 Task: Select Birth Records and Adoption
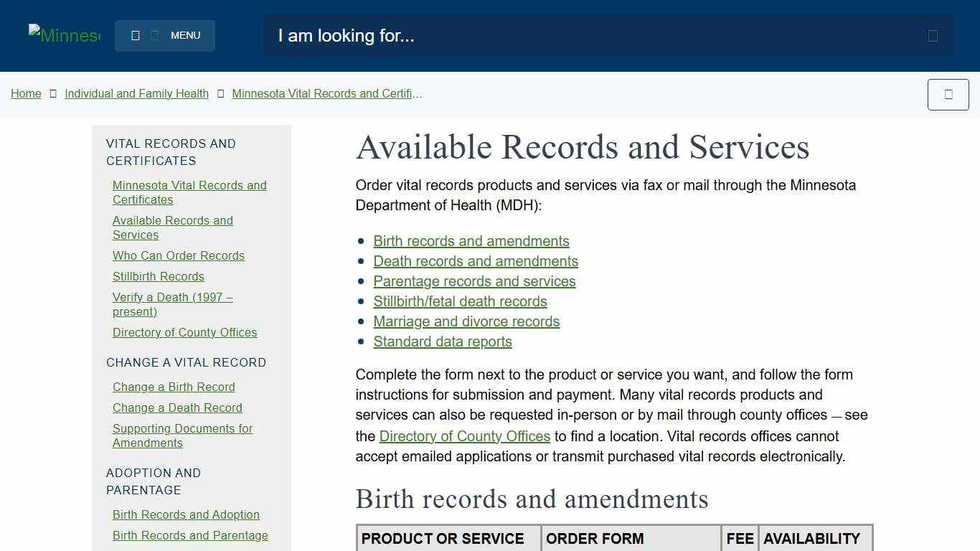[186, 514]
